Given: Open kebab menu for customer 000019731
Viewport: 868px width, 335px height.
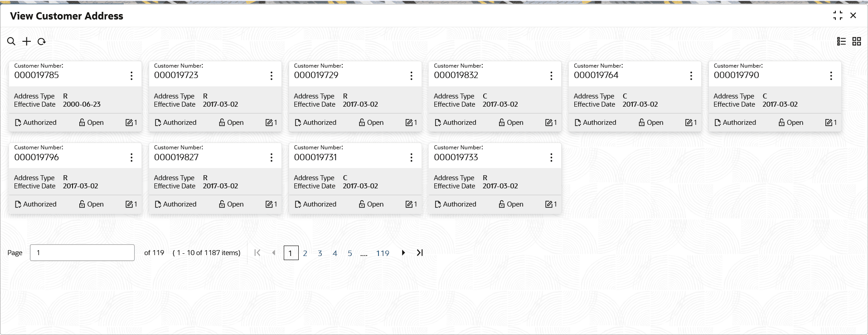Looking at the screenshot, I should (411, 158).
